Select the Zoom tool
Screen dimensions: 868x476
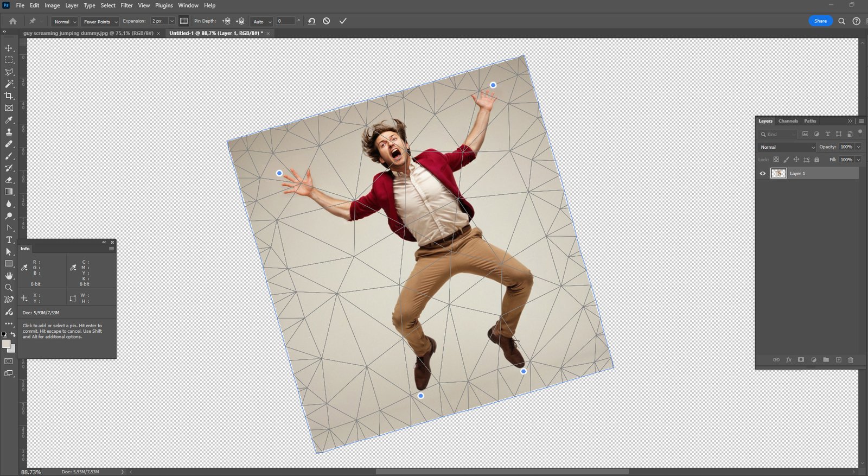(x=9, y=288)
